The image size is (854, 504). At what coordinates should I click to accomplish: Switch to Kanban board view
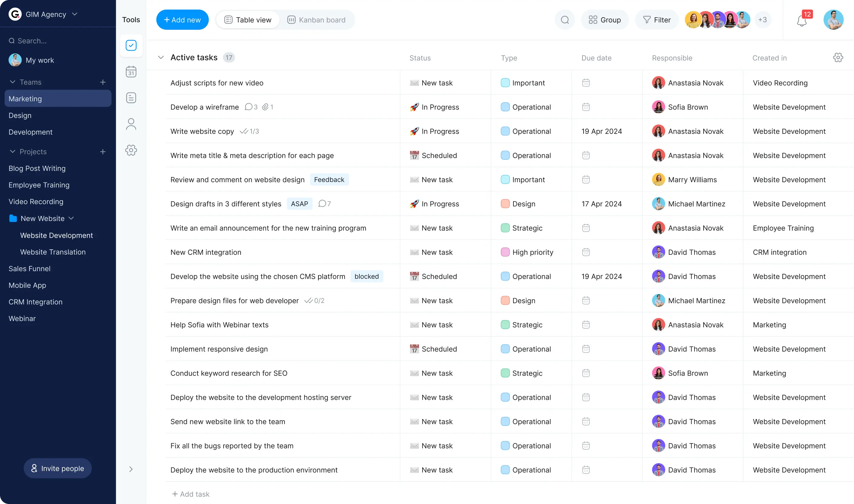pos(317,20)
